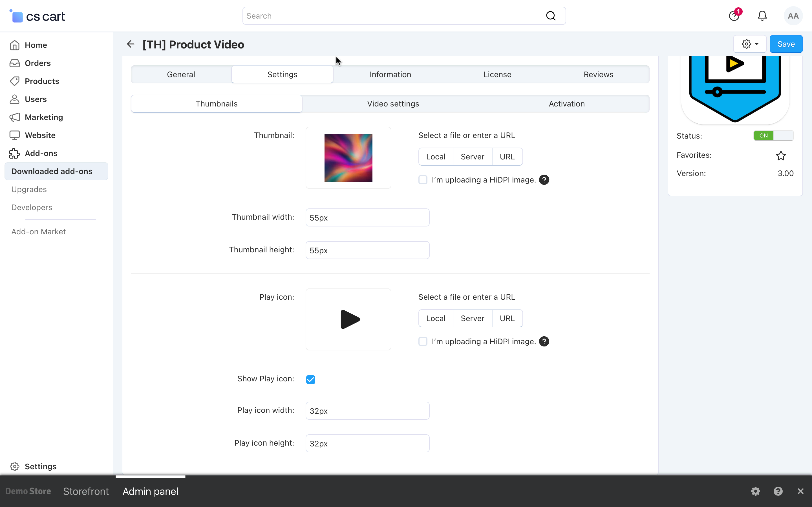Open the License tab
Viewport: 812px width, 507px height.
(497, 74)
